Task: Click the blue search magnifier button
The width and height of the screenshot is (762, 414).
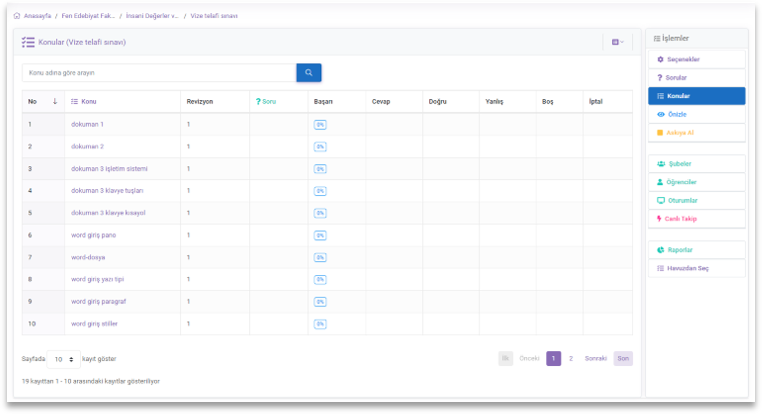Action: tap(308, 73)
